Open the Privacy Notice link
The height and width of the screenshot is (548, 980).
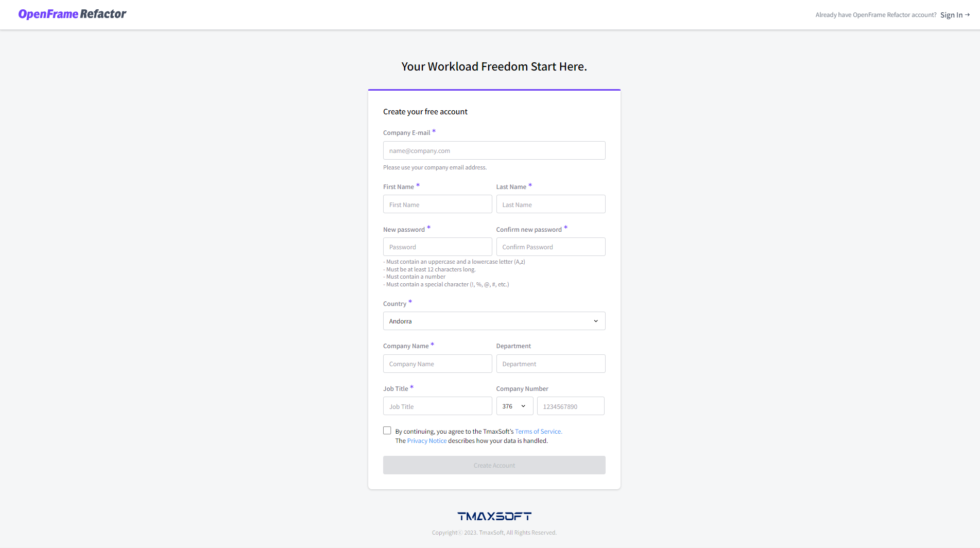click(x=426, y=440)
